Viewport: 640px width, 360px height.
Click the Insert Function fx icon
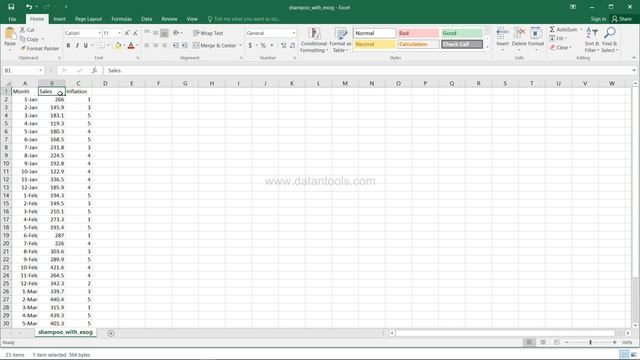pos(94,70)
